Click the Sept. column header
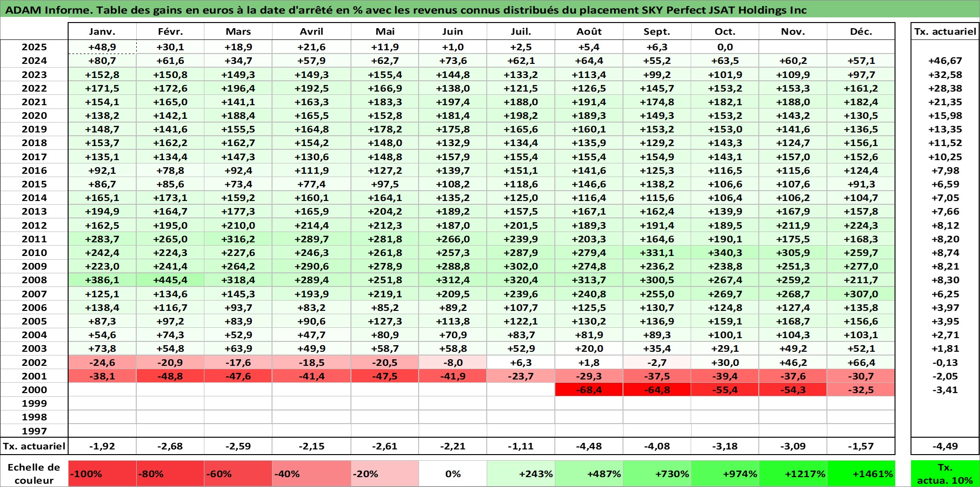This screenshot has width=980, height=487. (x=657, y=31)
